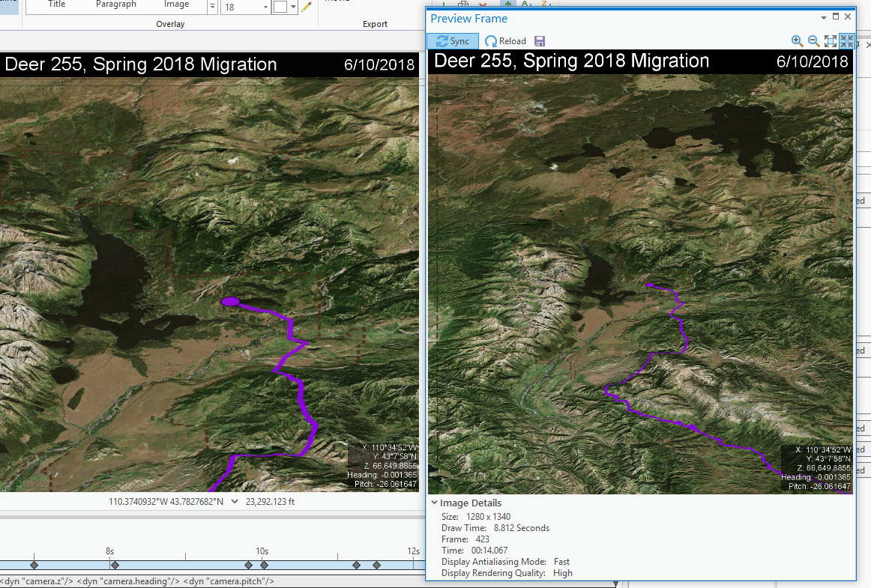
Task: Click the Draw Time 8.812 Seconds value
Action: 522,528
